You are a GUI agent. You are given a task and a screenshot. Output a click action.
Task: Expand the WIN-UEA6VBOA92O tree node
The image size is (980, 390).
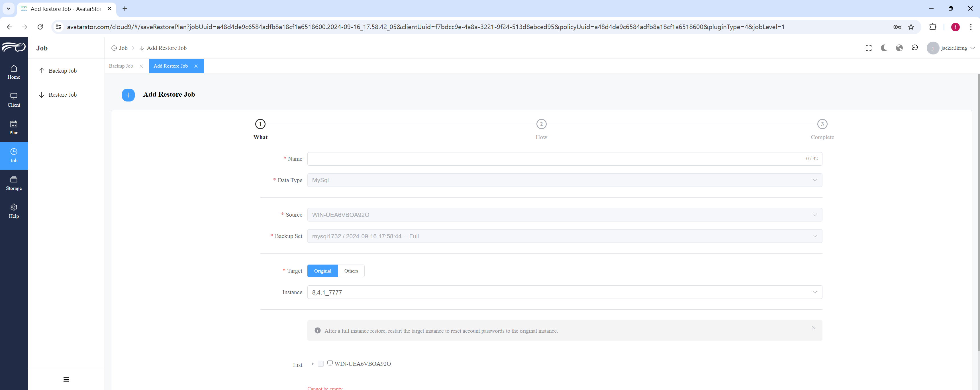312,364
